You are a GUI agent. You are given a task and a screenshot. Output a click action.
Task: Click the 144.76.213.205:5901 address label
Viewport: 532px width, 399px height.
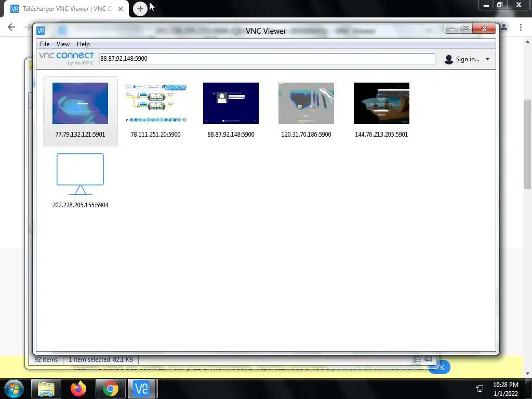[381, 135]
